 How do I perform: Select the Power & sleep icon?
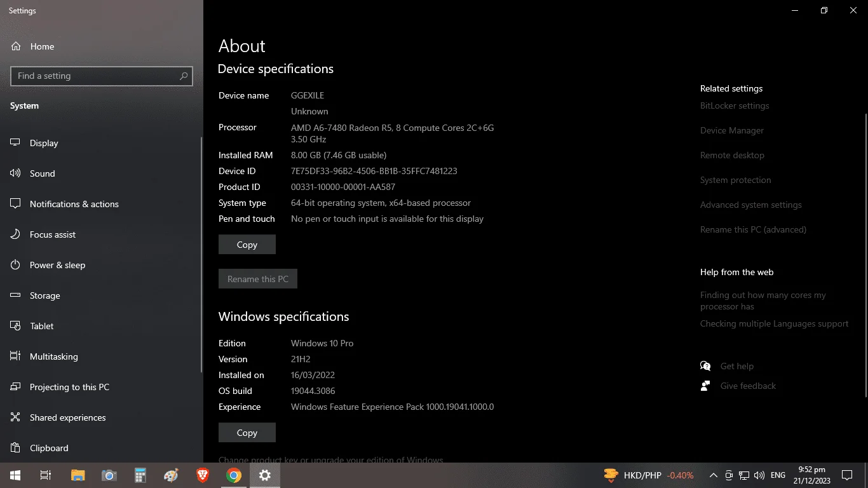(x=16, y=265)
